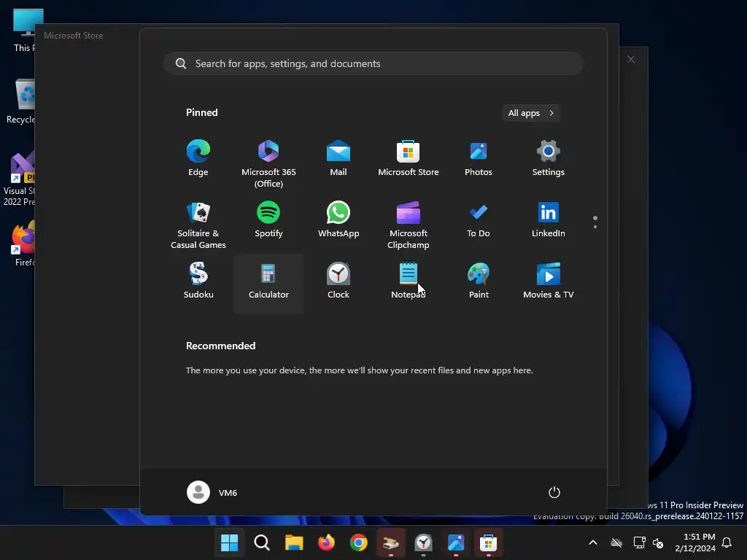
Task: Open the OneDrive cloud tray icon
Action: pos(616,542)
